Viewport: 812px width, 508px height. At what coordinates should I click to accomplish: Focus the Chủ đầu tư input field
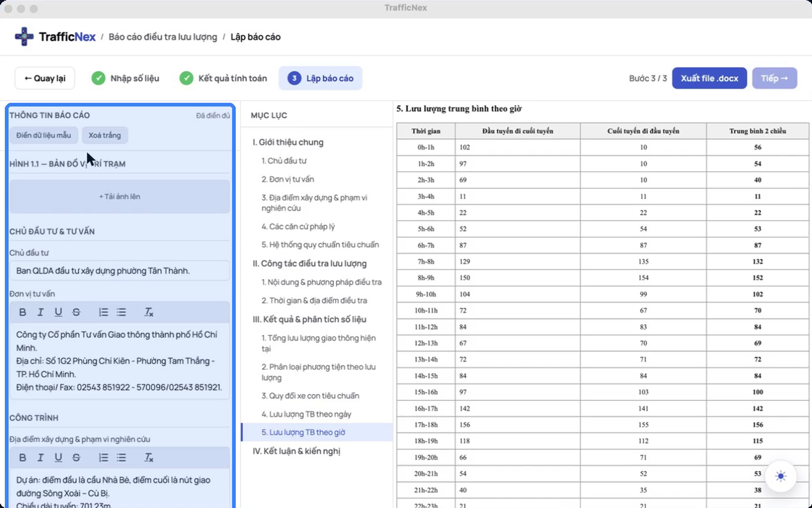120,271
